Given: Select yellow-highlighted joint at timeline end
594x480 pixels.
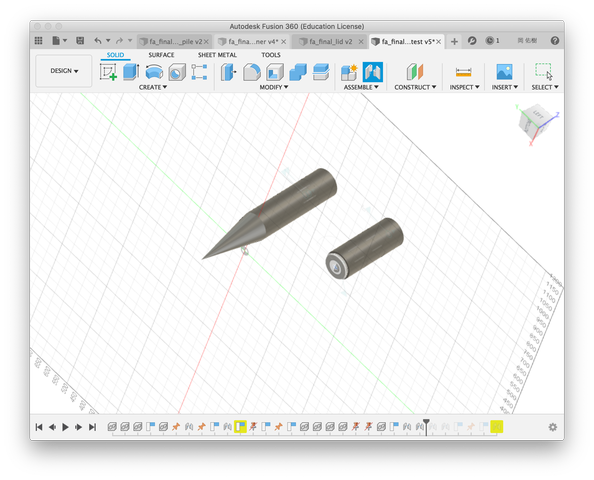Looking at the screenshot, I should (497, 427).
